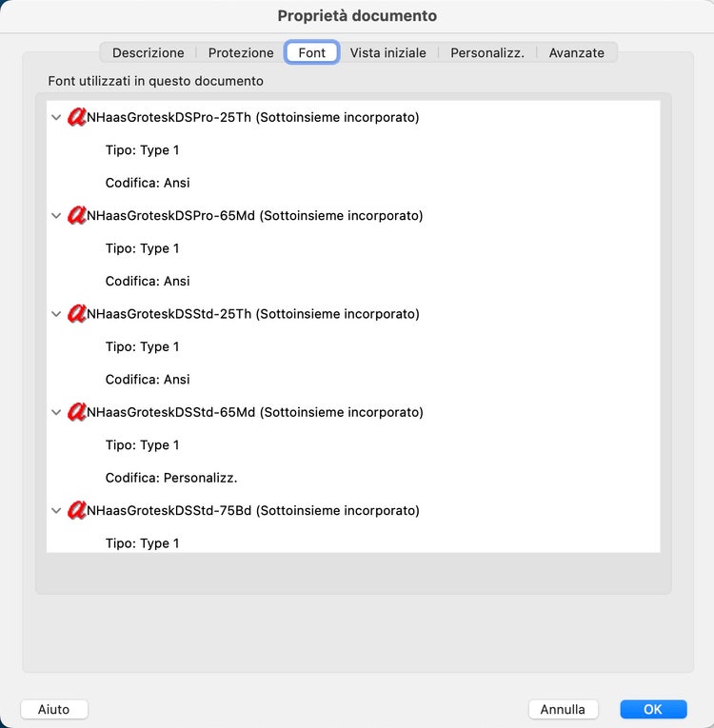Click the font icon beside NHaasGroteskDSPro-65Md
This screenshot has height=728, width=714.
[x=76, y=216]
